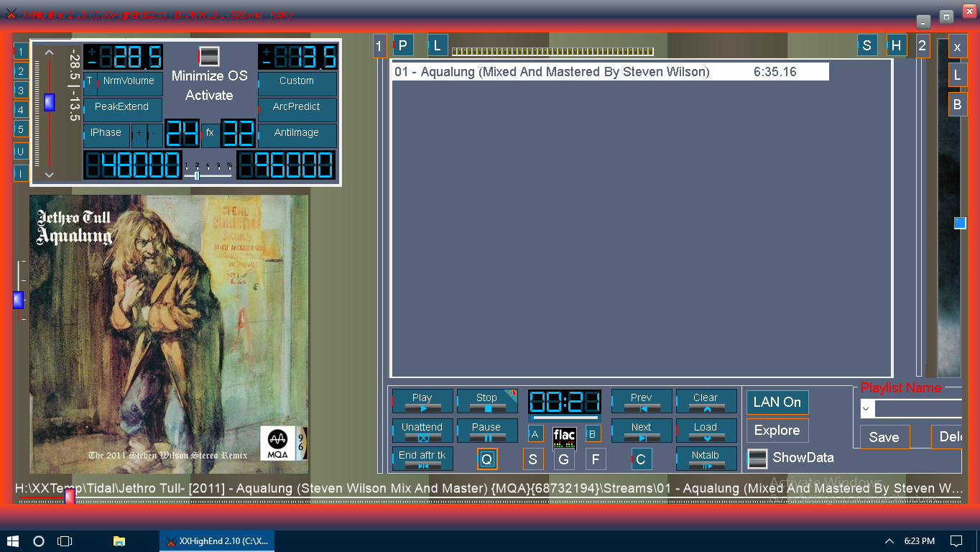Click the P button above playlist
980x552 pixels.
tap(403, 45)
